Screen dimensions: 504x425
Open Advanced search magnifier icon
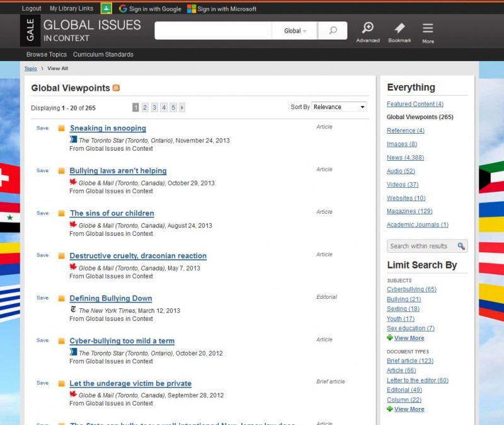(x=368, y=28)
